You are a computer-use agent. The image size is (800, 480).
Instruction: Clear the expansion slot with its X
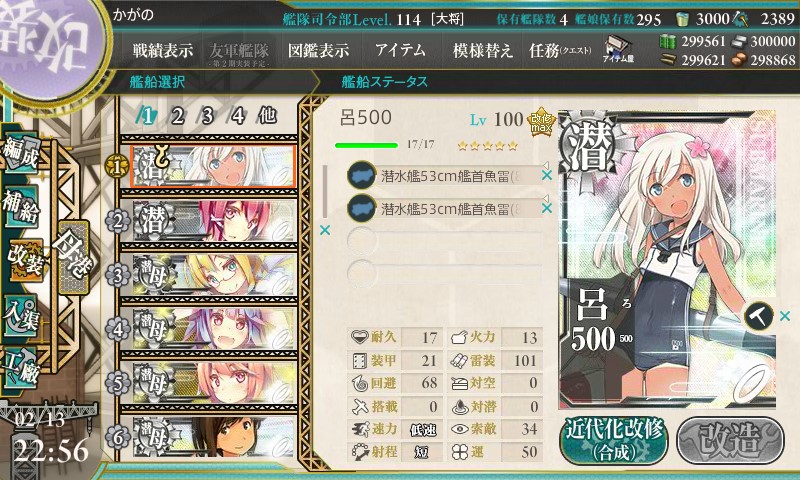[x=785, y=316]
